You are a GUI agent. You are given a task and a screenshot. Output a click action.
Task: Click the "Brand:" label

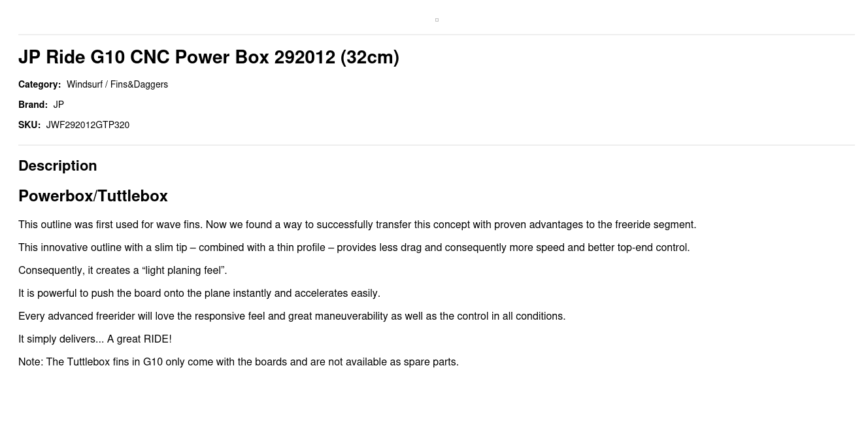[33, 105]
